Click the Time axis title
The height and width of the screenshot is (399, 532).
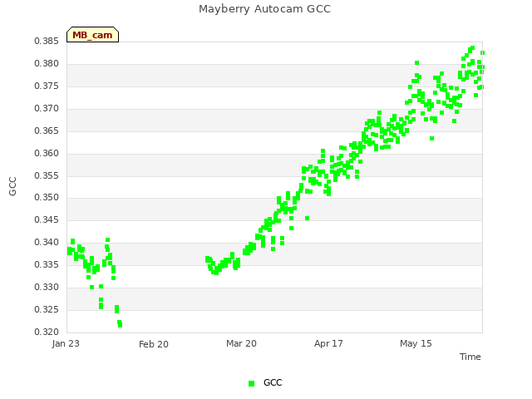470,357
